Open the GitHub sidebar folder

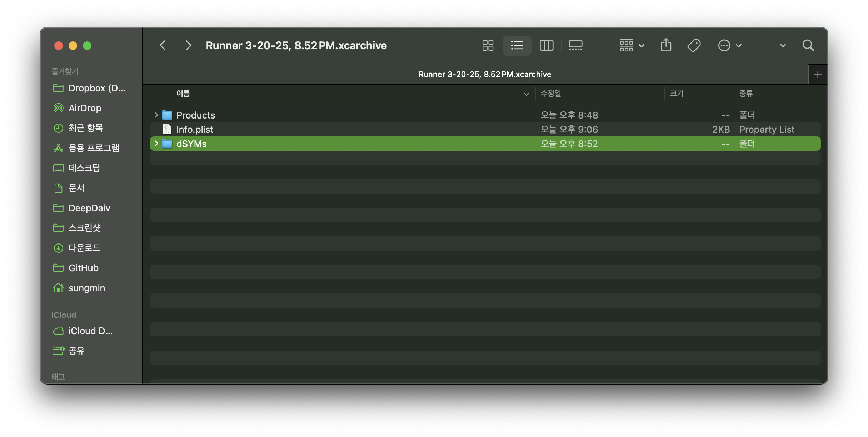click(83, 268)
